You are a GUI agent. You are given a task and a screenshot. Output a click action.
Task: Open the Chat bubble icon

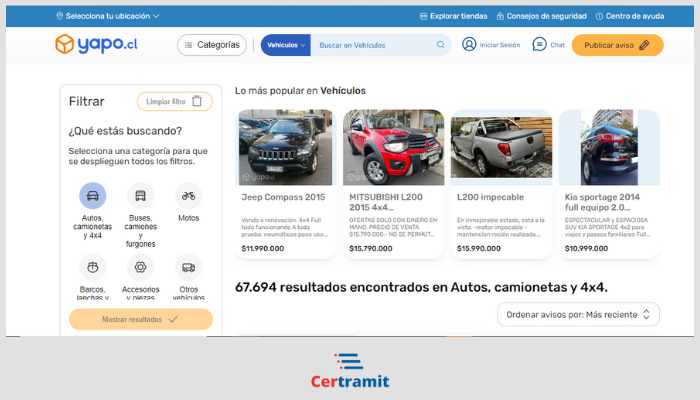click(x=539, y=44)
